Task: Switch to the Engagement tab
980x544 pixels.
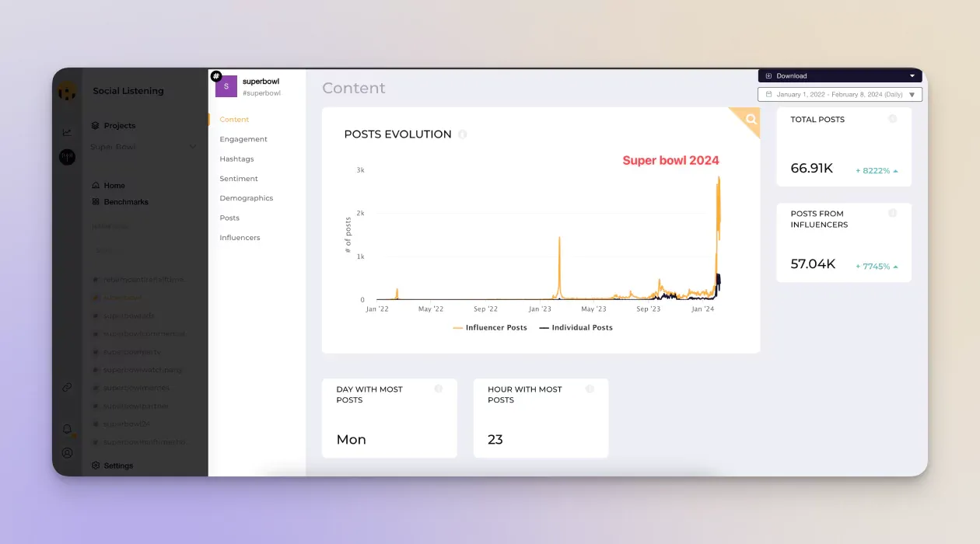Action: (243, 139)
